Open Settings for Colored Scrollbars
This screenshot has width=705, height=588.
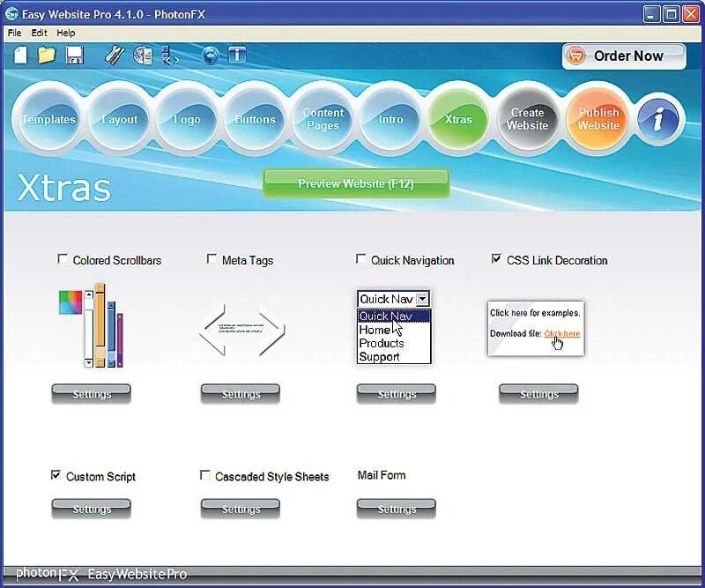pyautogui.click(x=92, y=394)
